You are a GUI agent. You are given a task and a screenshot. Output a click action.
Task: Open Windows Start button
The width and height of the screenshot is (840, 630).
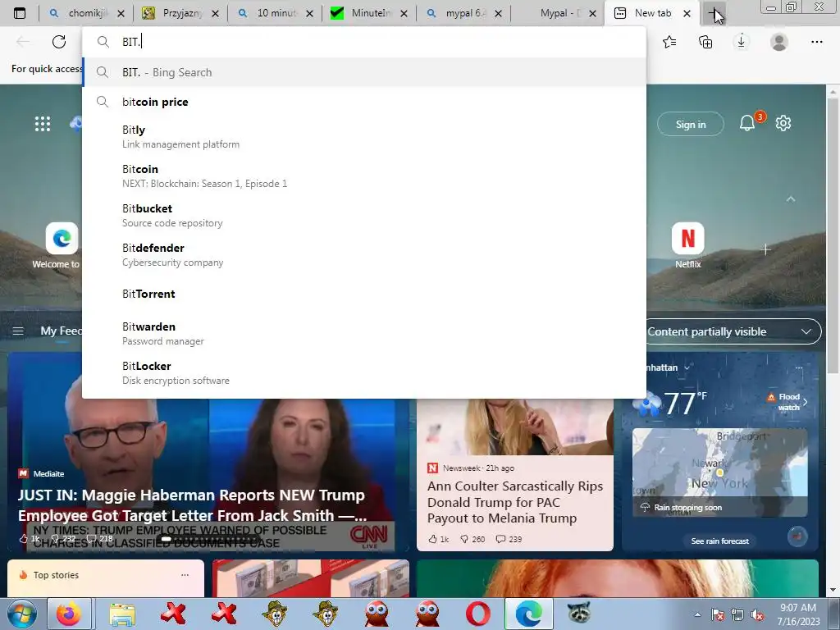click(21, 614)
